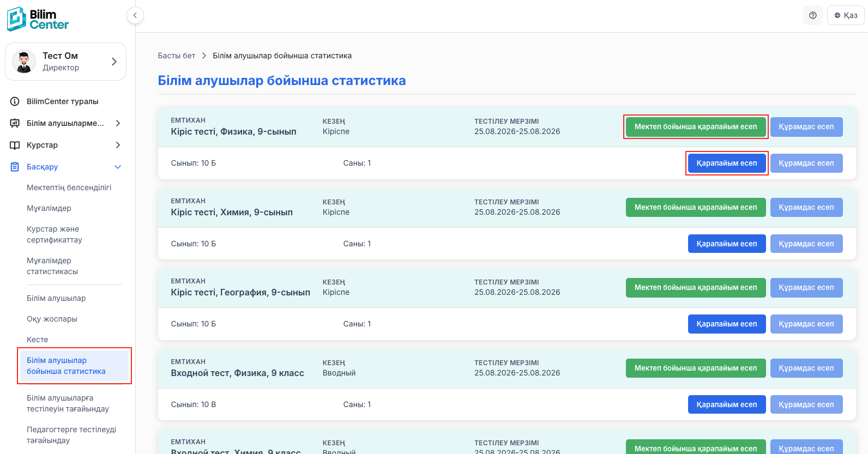The height and width of the screenshot is (454, 868).
Task: Click Білім алушылар бойынша статистика page heading
Action: 282,81
